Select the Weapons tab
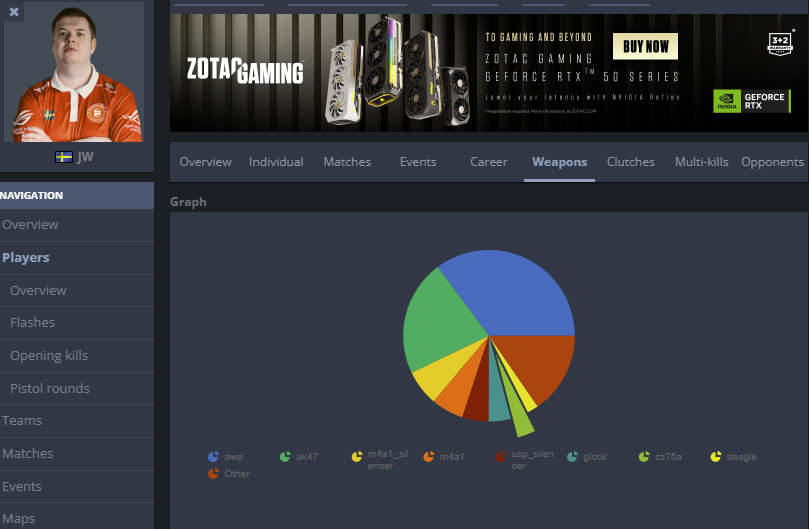This screenshot has width=809, height=529. [559, 162]
